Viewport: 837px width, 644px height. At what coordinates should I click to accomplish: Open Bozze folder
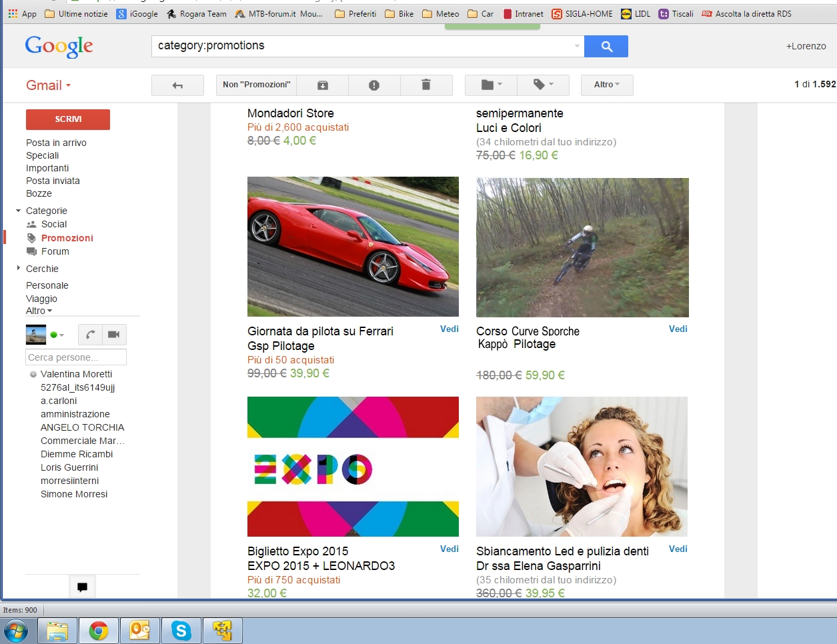pos(39,193)
